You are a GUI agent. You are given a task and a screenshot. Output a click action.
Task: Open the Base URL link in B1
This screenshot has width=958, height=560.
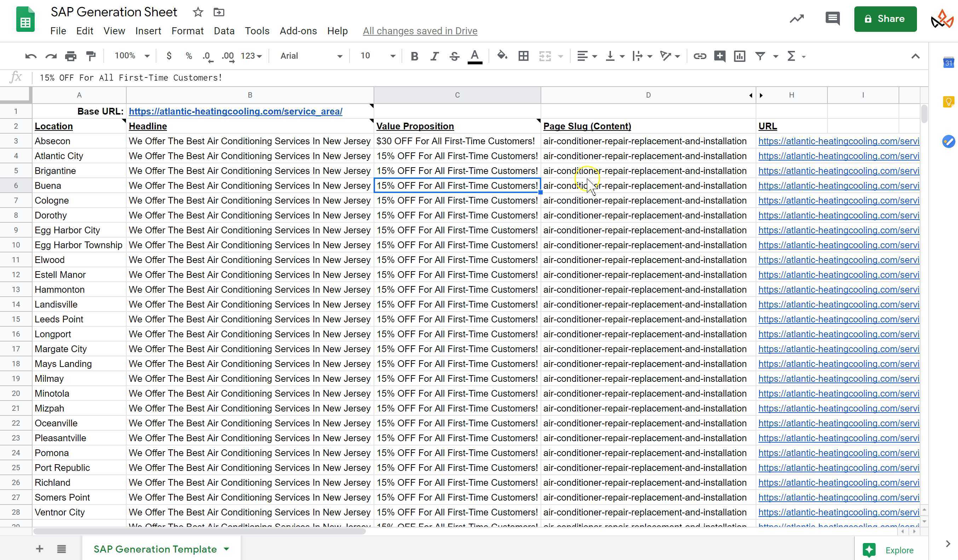(x=235, y=111)
